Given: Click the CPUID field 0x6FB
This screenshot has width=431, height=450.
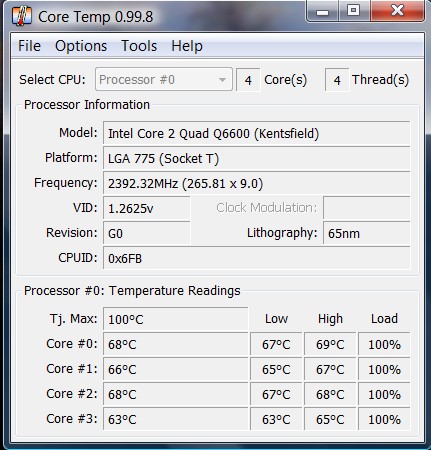Looking at the screenshot, I should pyautogui.click(x=256, y=258).
